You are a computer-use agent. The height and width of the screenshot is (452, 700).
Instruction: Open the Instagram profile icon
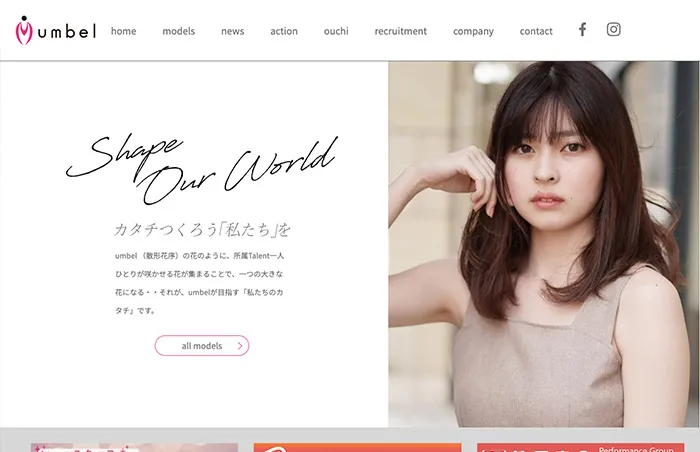(614, 30)
